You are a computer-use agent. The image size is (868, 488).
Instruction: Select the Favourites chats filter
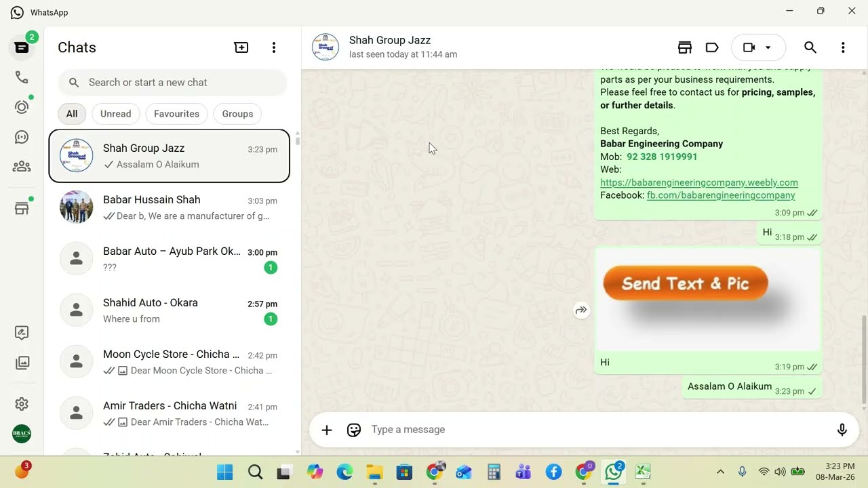click(x=176, y=114)
